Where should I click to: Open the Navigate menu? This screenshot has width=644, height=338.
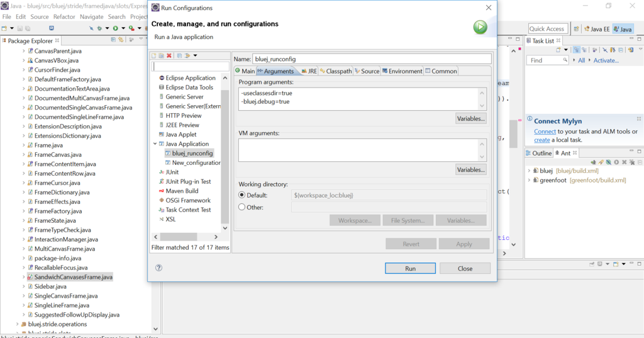92,17
